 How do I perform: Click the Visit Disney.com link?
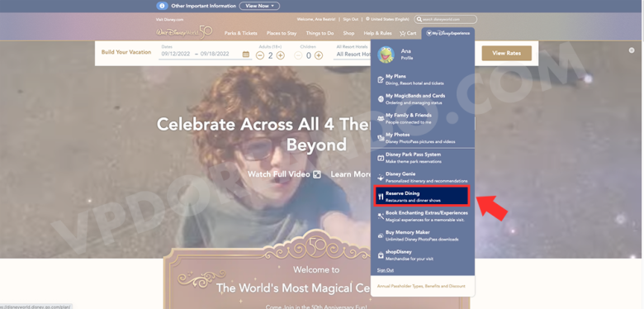(x=169, y=19)
